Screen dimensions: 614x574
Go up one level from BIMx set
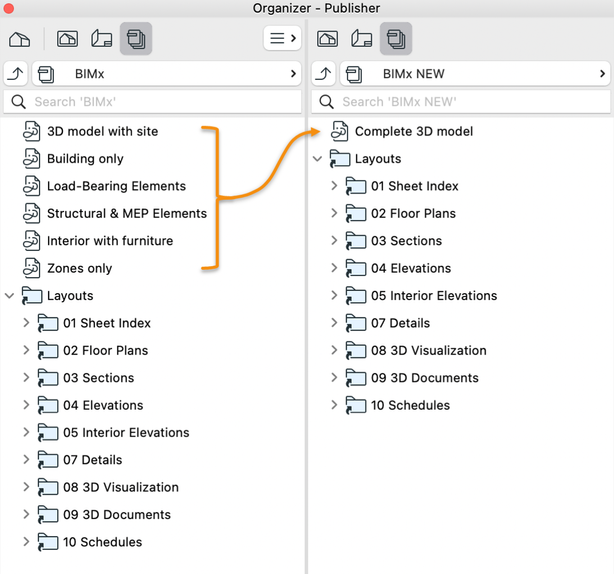click(x=16, y=74)
